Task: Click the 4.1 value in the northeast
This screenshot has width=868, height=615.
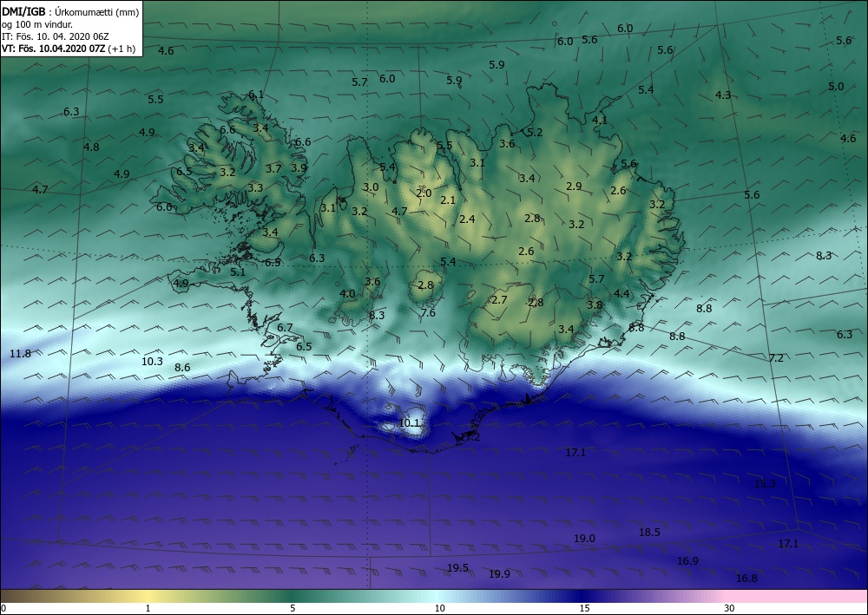Action: coord(600,120)
